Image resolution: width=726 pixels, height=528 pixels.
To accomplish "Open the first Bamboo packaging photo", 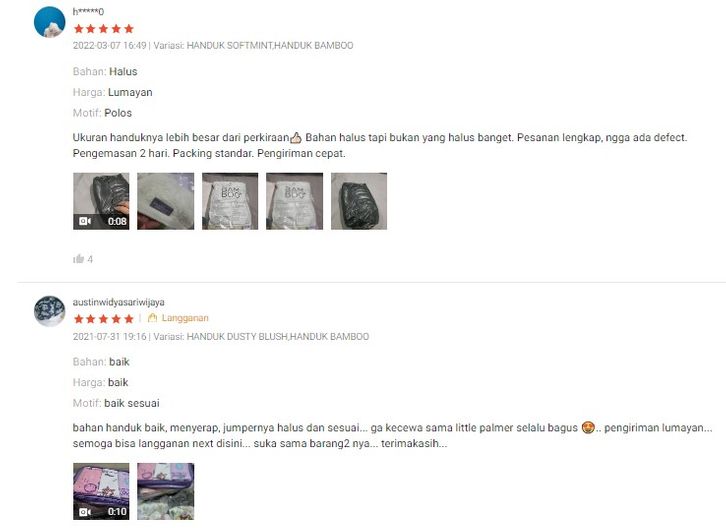I will pos(230,201).
